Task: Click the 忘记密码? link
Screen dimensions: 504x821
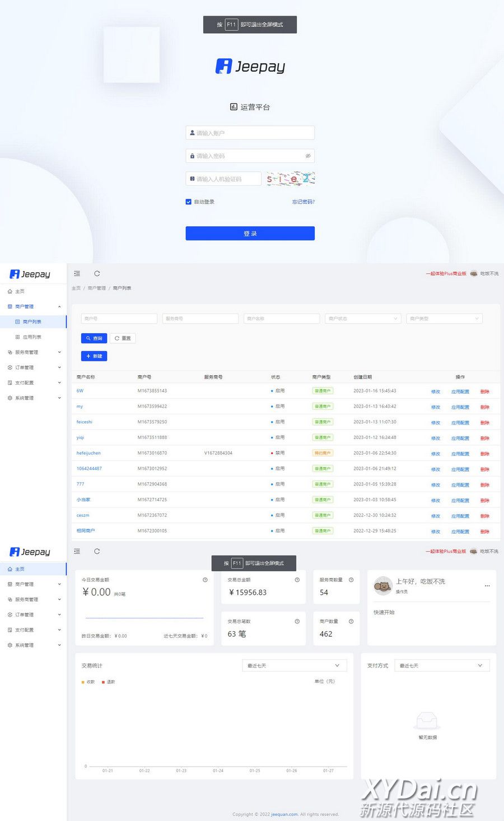Action: 303,202
